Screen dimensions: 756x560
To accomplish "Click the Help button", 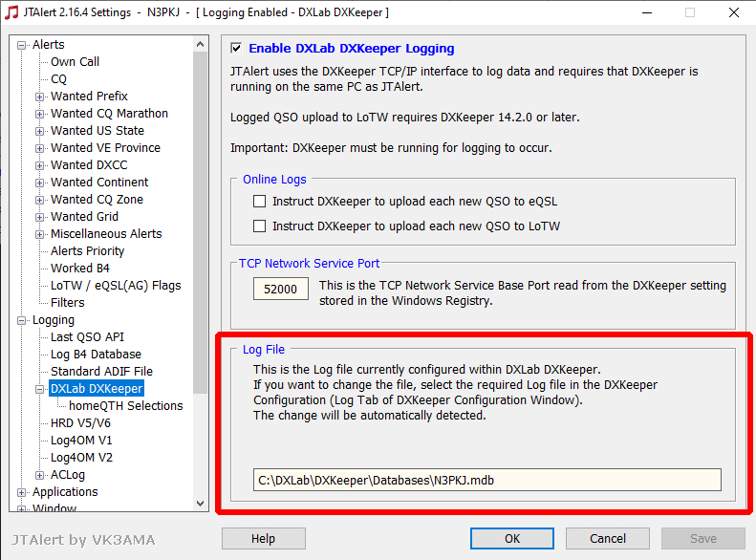I will (x=263, y=538).
